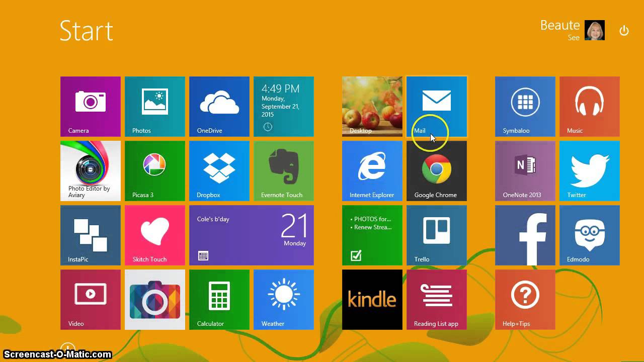Launch the Calculator tile
644x362 pixels.
[219, 300]
